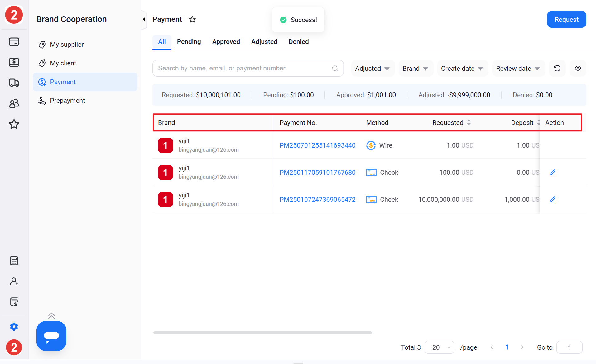596x364 pixels.
Task: Switch to the Adjusted tab
Action: click(264, 42)
